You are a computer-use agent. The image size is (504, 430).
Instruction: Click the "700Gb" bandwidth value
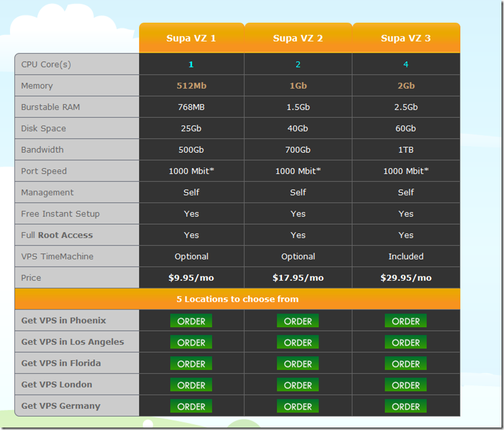point(298,150)
